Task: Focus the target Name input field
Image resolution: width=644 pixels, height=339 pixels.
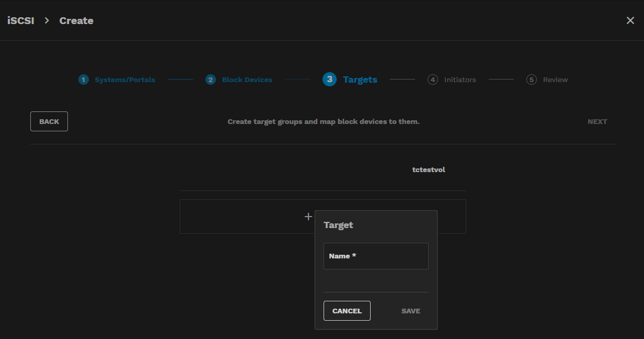Action: click(376, 256)
